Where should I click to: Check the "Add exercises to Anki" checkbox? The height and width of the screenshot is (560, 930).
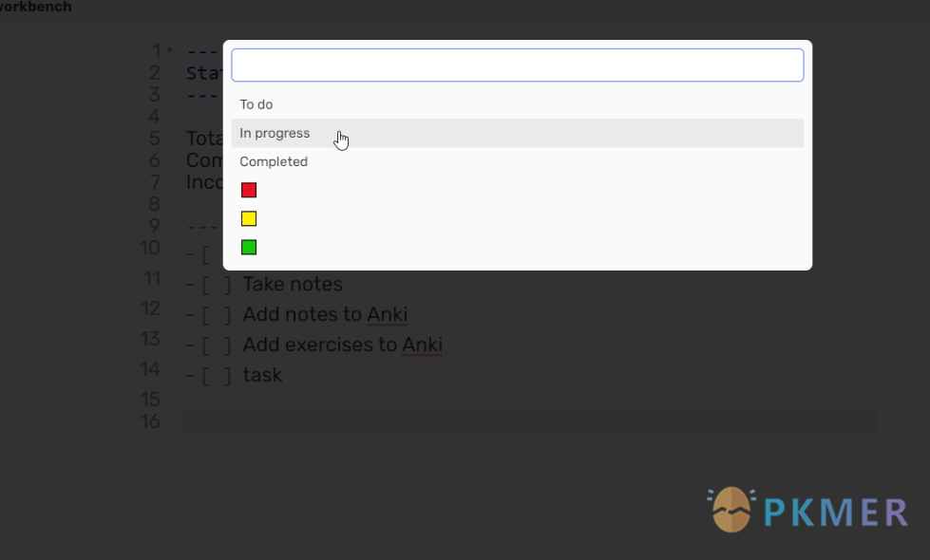[217, 345]
